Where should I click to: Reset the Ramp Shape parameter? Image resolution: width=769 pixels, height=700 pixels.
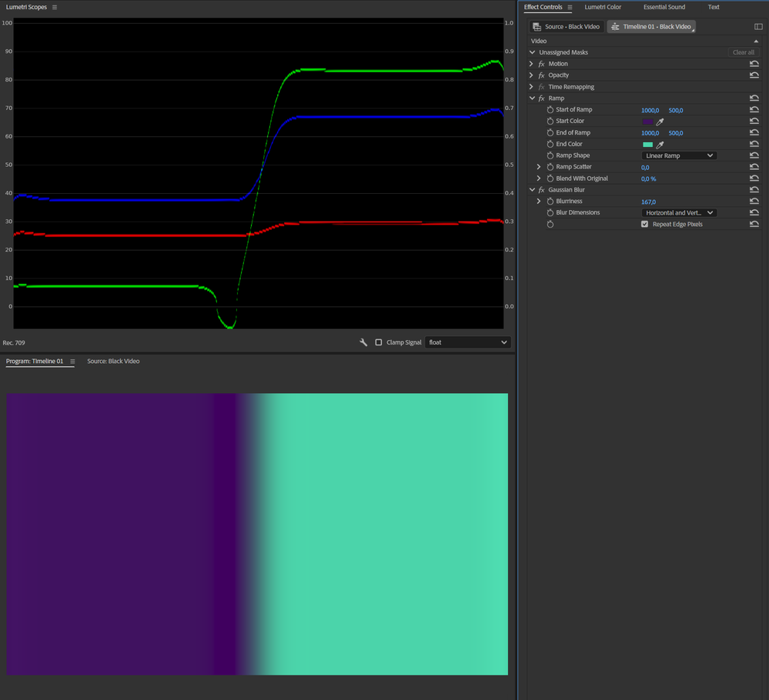[754, 155]
